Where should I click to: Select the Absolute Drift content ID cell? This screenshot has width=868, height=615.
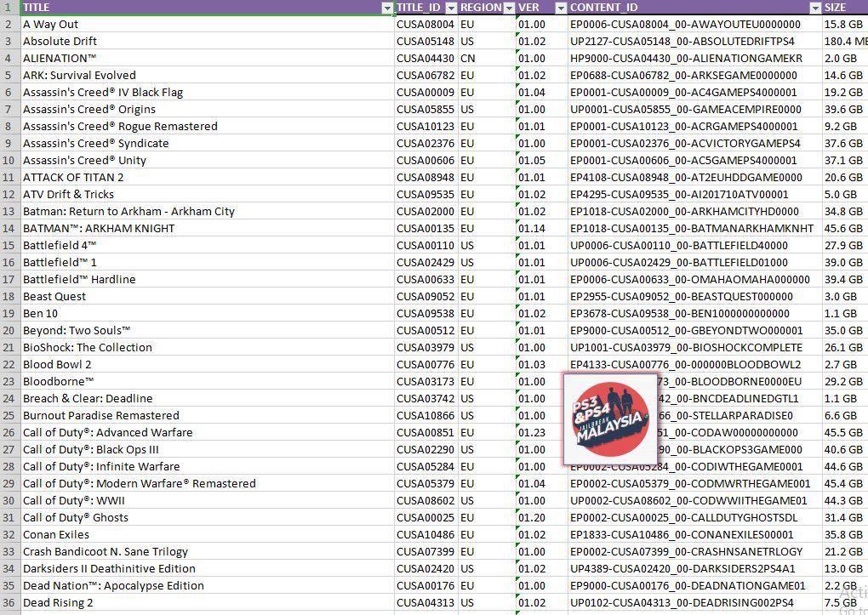pos(694,41)
